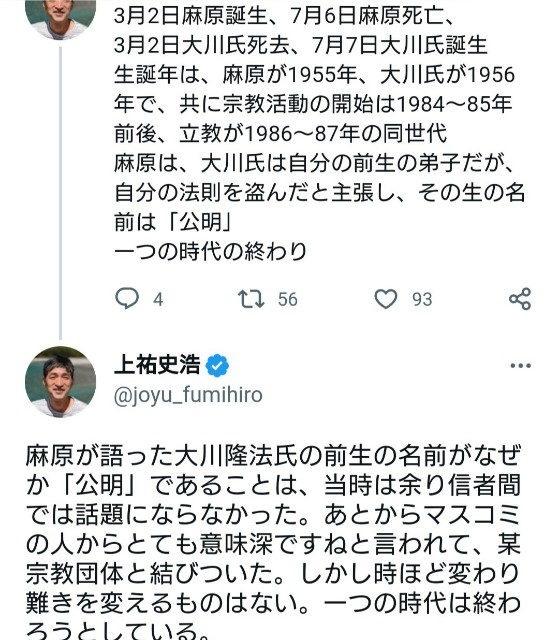This screenshot has height=640, width=559.
Task: Retweet the post using the arrows icon
Action: coord(251,298)
